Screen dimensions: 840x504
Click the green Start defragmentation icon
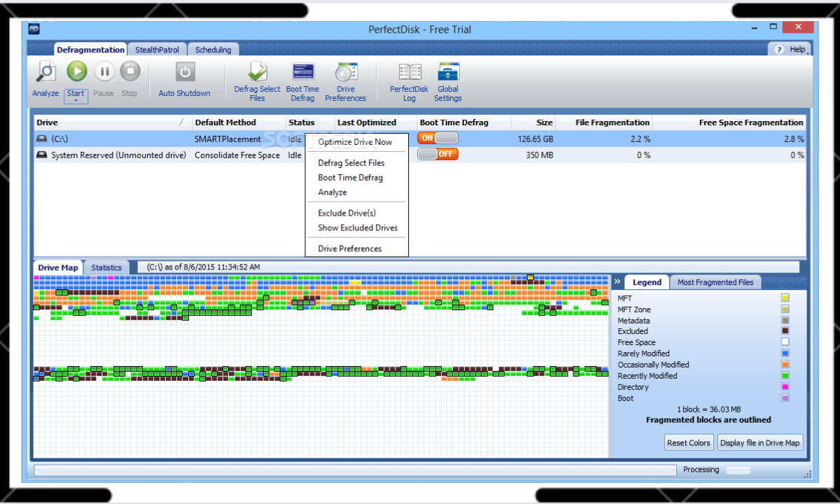pyautogui.click(x=76, y=71)
